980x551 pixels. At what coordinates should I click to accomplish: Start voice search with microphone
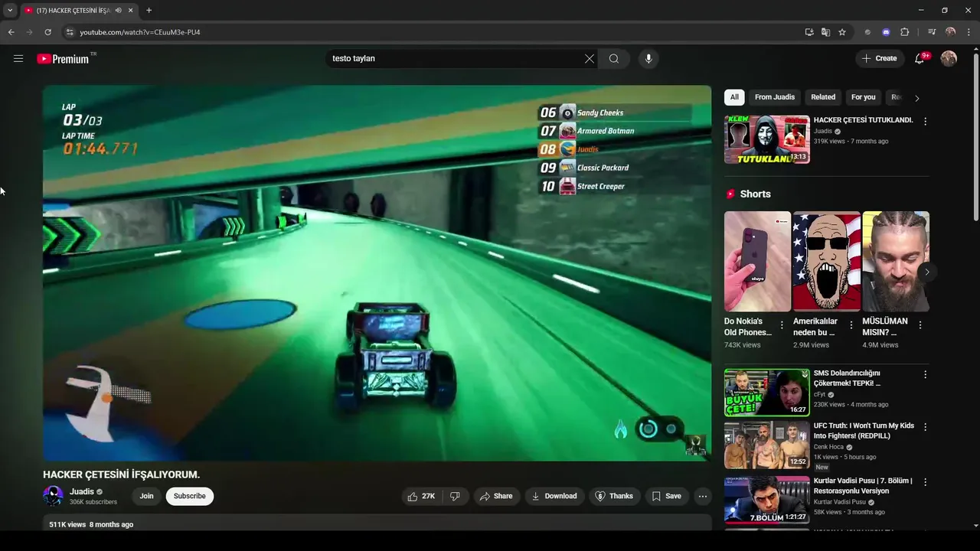648,58
